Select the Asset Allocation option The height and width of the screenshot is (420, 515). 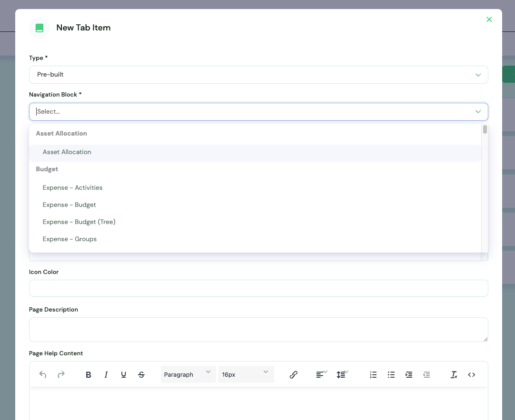pos(255,153)
